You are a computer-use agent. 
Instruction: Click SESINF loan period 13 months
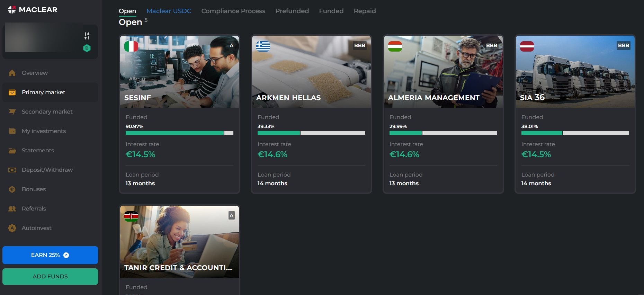coord(140,183)
